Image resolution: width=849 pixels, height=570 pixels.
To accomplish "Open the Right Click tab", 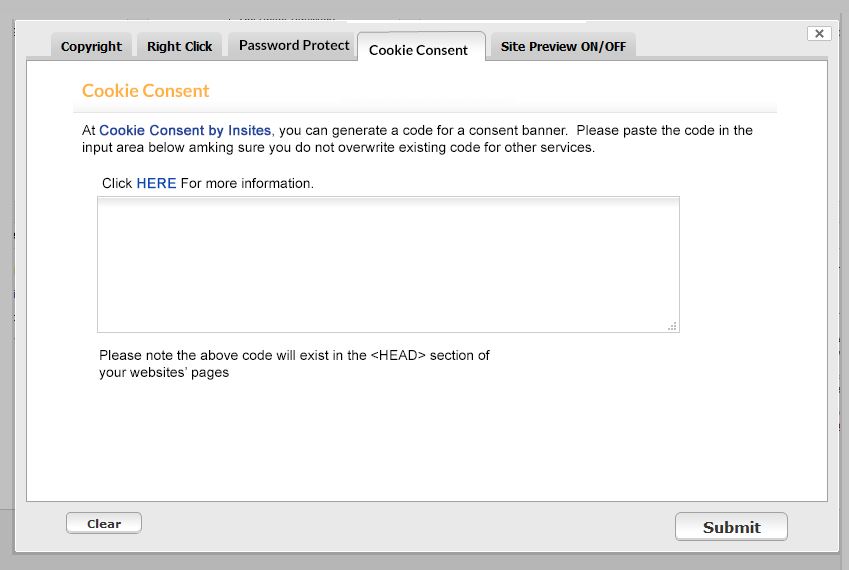I will click(180, 46).
